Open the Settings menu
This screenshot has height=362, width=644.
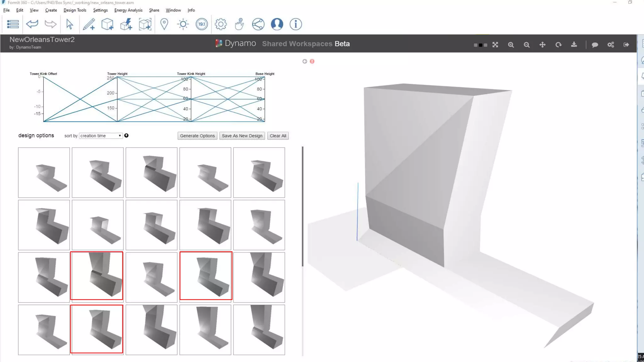(x=100, y=10)
